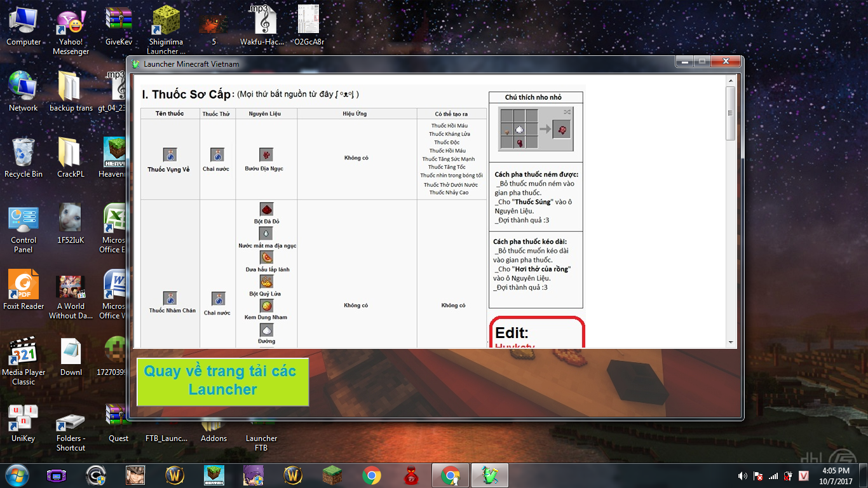
Task: Open the Minecraft grass block taskbar icon
Action: pyautogui.click(x=332, y=475)
